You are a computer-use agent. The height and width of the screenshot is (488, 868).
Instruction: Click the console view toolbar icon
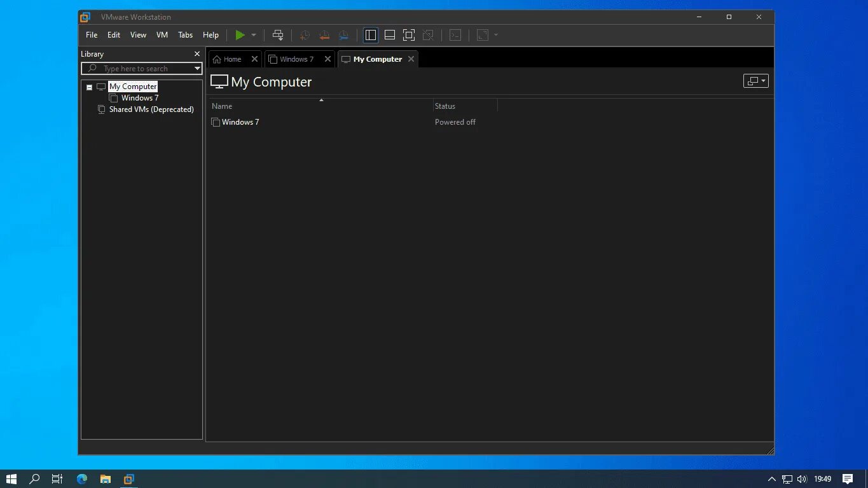[455, 35]
